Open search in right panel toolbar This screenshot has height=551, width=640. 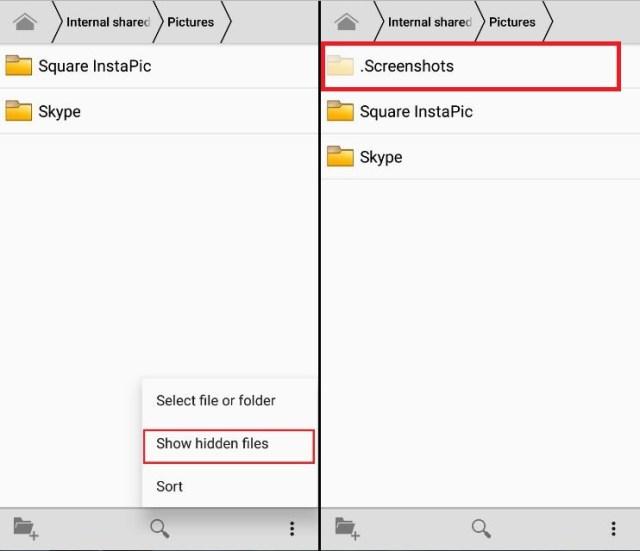click(481, 529)
